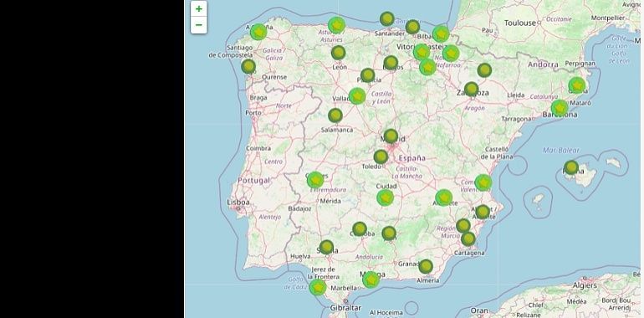Select the round marker at Jaén
The image size is (644, 318).
tap(389, 233)
